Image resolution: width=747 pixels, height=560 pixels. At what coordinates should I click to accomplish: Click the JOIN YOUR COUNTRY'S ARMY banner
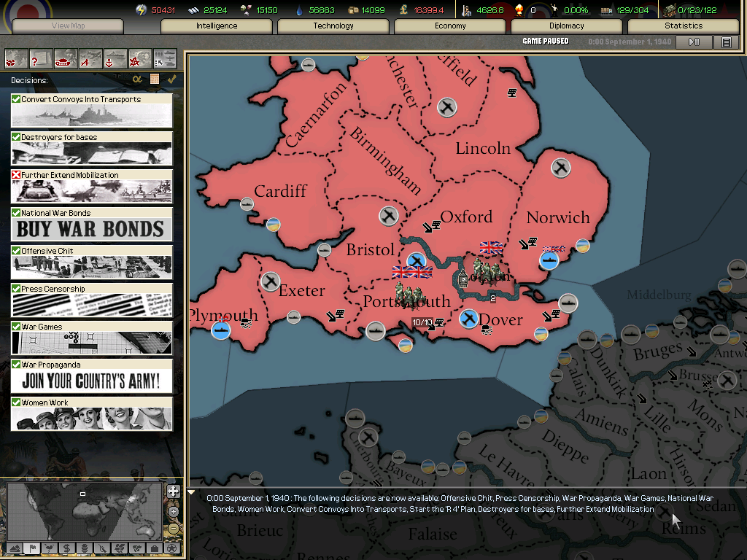pyautogui.click(x=91, y=381)
